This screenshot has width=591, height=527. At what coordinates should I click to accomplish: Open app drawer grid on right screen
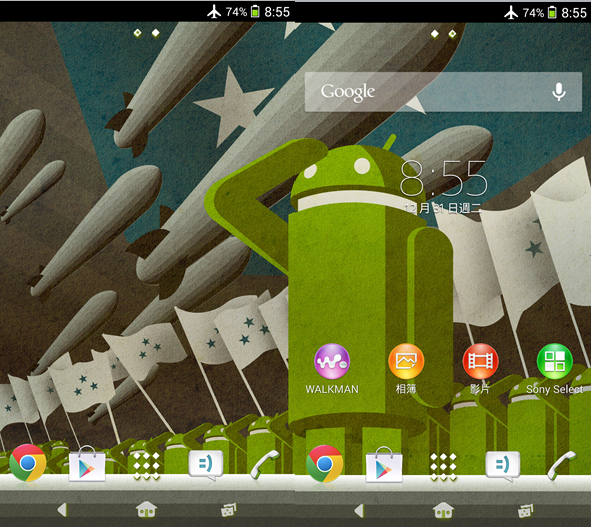pos(443,467)
